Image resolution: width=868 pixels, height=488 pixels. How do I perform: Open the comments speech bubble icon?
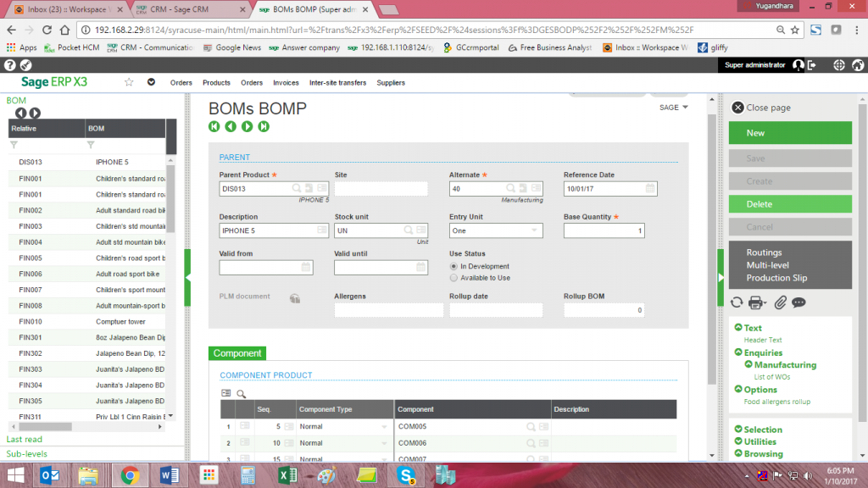[798, 302]
